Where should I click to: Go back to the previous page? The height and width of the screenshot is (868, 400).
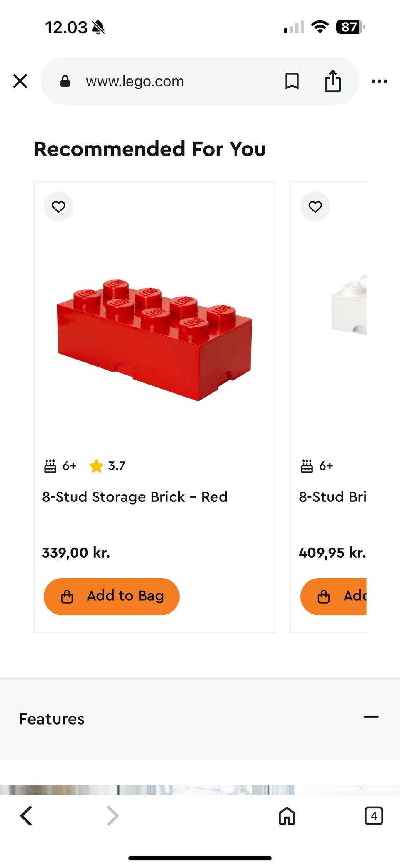[x=26, y=815]
